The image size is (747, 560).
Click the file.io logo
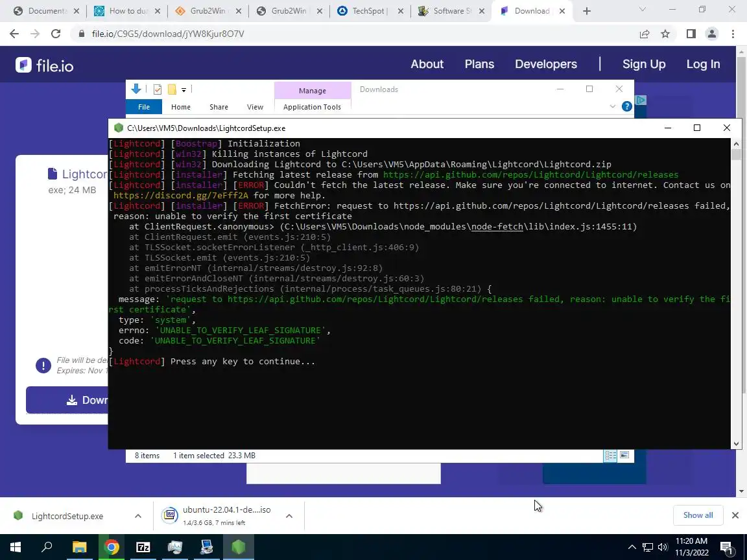pos(44,65)
